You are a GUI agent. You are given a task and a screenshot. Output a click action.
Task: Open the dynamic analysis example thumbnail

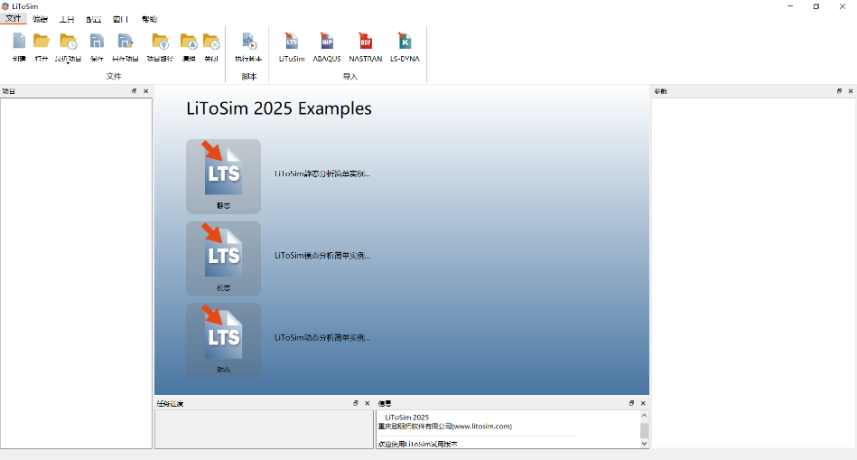(x=224, y=340)
